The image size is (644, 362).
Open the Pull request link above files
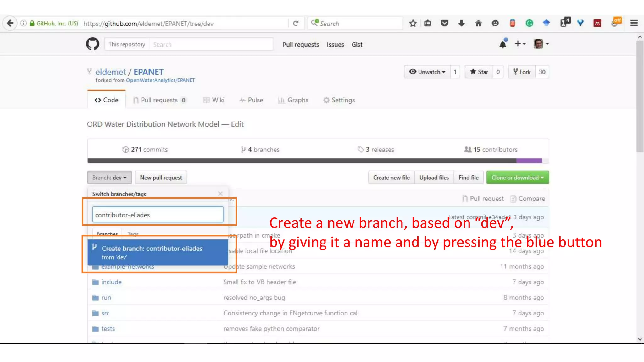tap(483, 199)
